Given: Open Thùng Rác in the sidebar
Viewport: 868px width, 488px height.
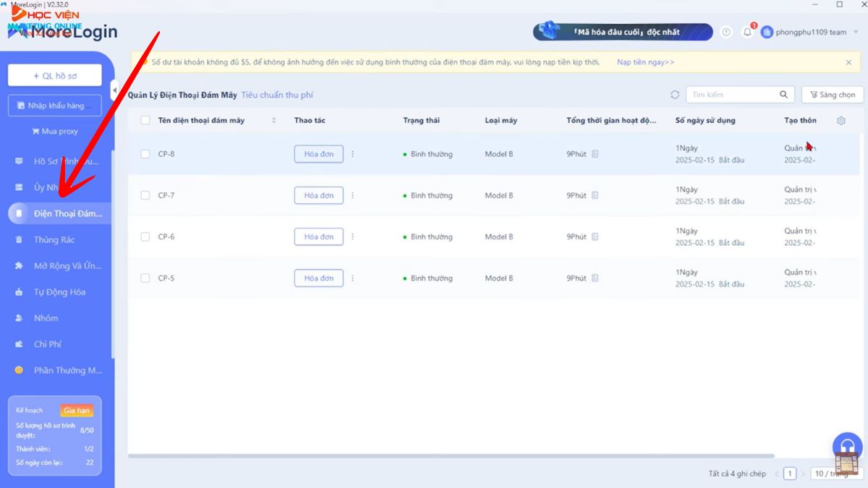Looking at the screenshot, I should [59, 239].
